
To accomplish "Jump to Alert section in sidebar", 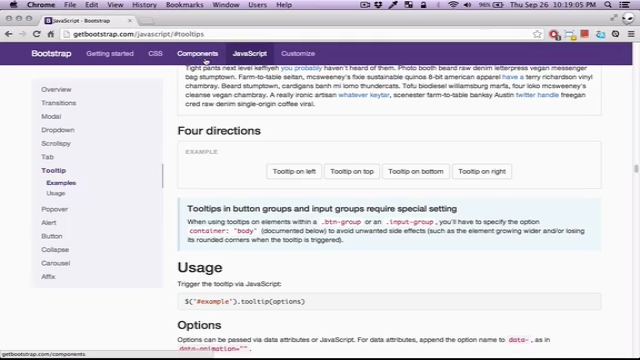I will pos(49,222).
